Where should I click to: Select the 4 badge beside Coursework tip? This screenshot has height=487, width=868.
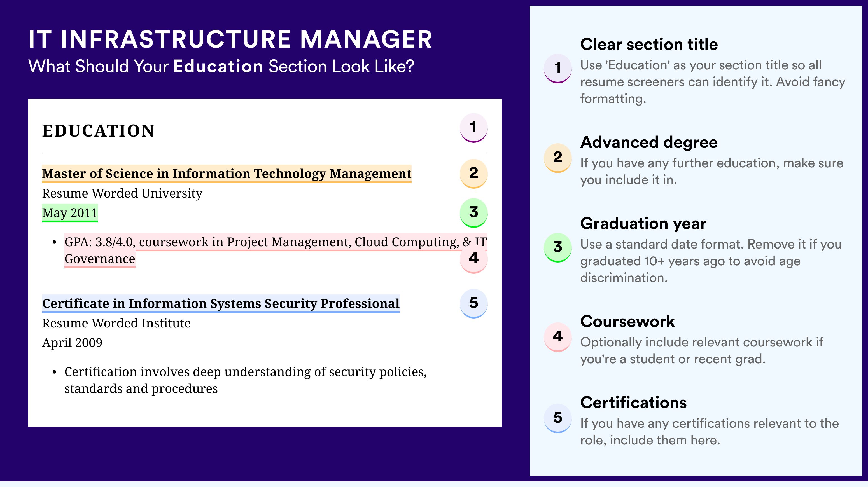coord(557,337)
